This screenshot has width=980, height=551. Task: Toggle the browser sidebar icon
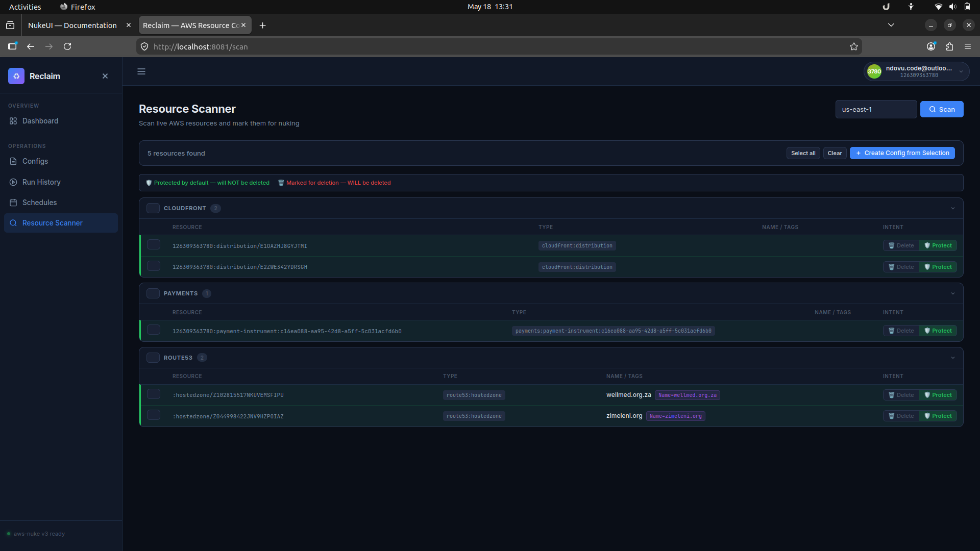(12, 46)
